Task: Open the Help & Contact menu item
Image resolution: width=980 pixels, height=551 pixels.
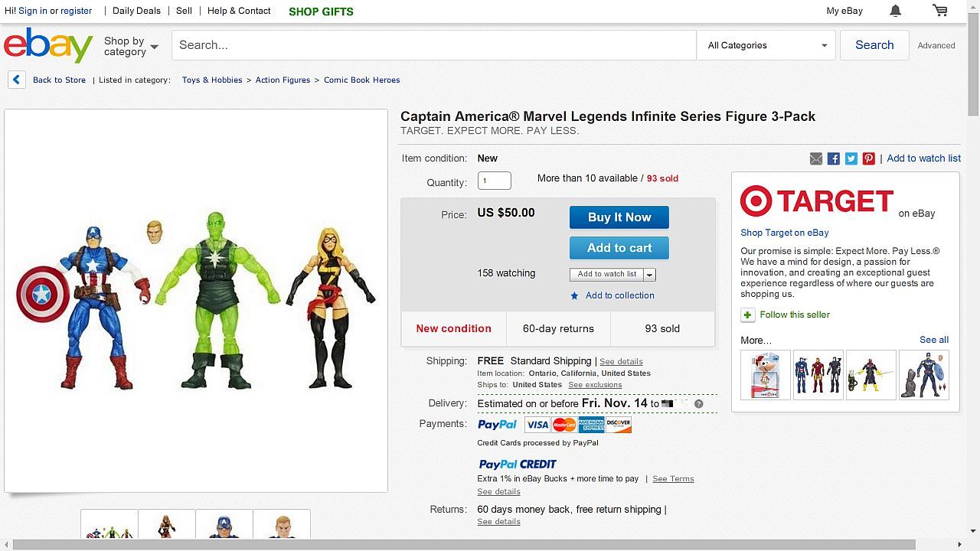Action: (239, 11)
